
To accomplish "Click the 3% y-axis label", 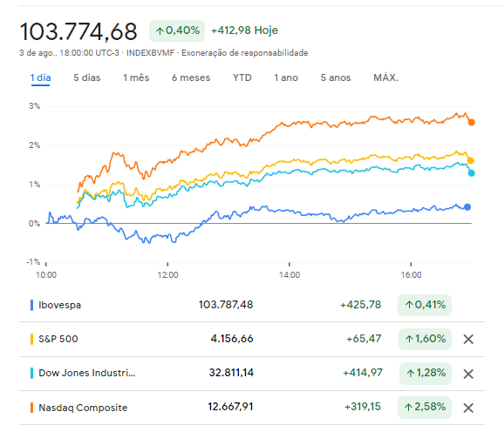I will 34,106.
